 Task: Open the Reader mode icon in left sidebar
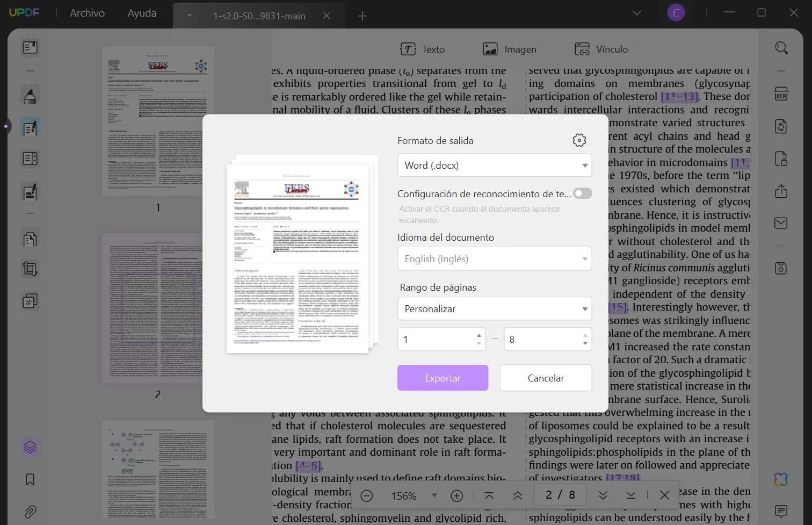(x=30, y=48)
